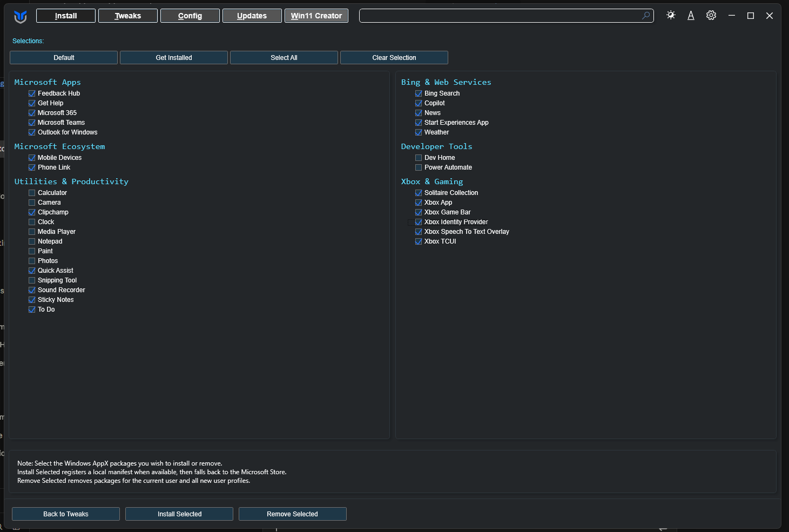Check the Calculator checkbox

pyautogui.click(x=32, y=193)
